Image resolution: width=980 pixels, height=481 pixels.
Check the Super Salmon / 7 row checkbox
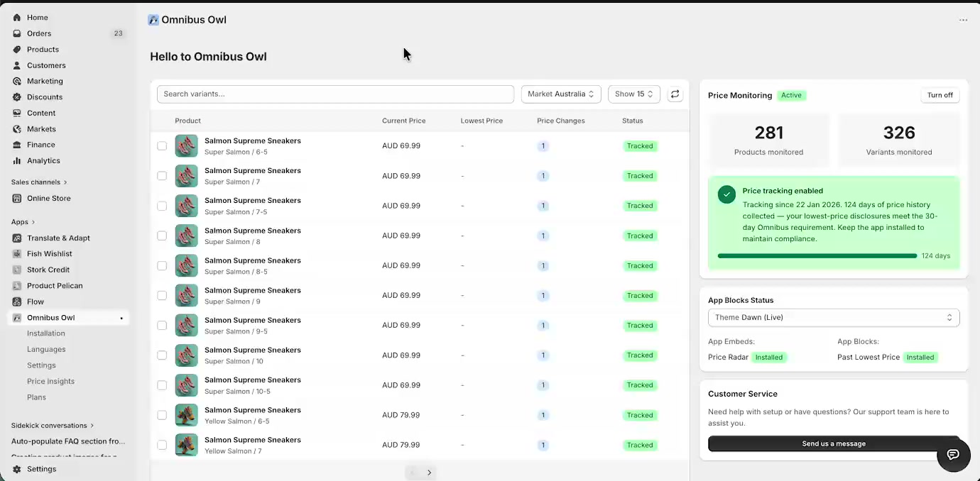click(x=162, y=176)
